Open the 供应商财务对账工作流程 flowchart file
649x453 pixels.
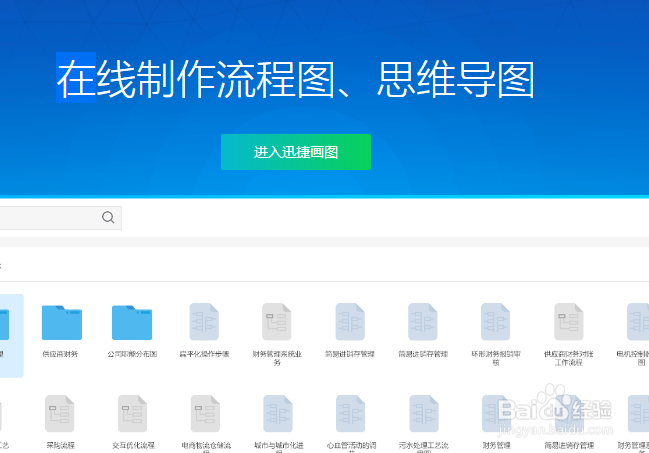(568, 335)
